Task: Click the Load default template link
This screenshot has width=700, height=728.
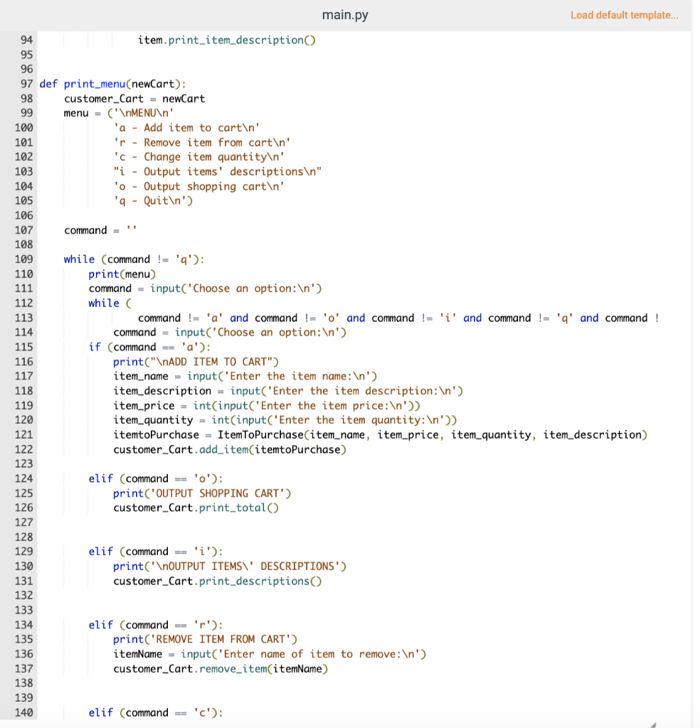Action: pos(624,15)
